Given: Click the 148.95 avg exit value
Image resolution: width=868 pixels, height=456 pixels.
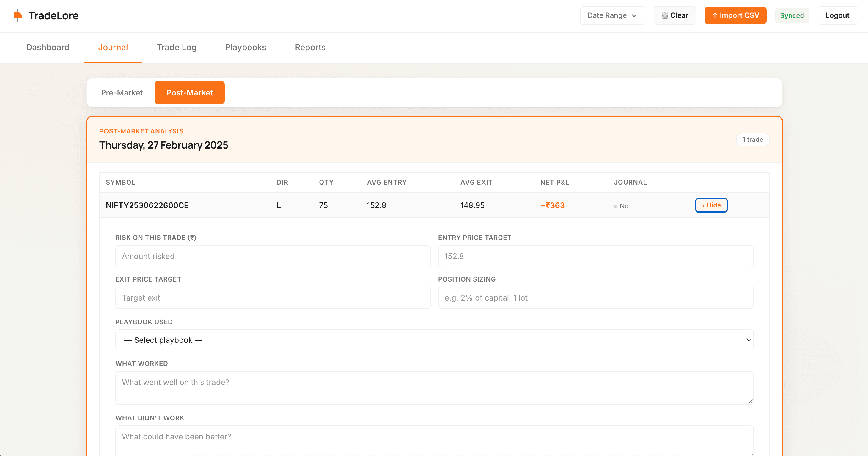Looking at the screenshot, I should point(472,205).
